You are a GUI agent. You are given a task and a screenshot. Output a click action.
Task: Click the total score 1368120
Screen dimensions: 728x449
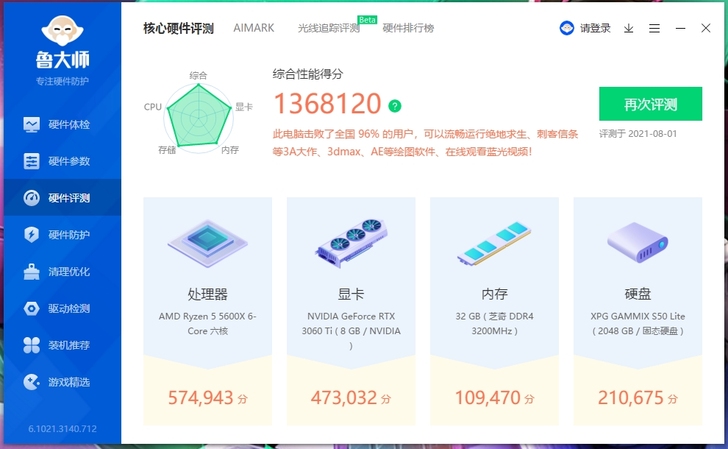pos(327,103)
